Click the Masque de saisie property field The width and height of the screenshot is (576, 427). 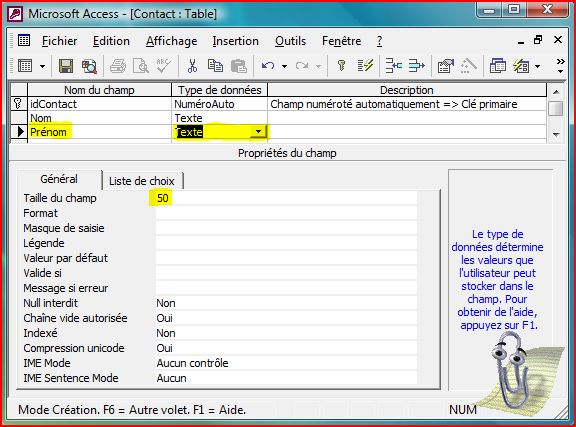pos(287,228)
